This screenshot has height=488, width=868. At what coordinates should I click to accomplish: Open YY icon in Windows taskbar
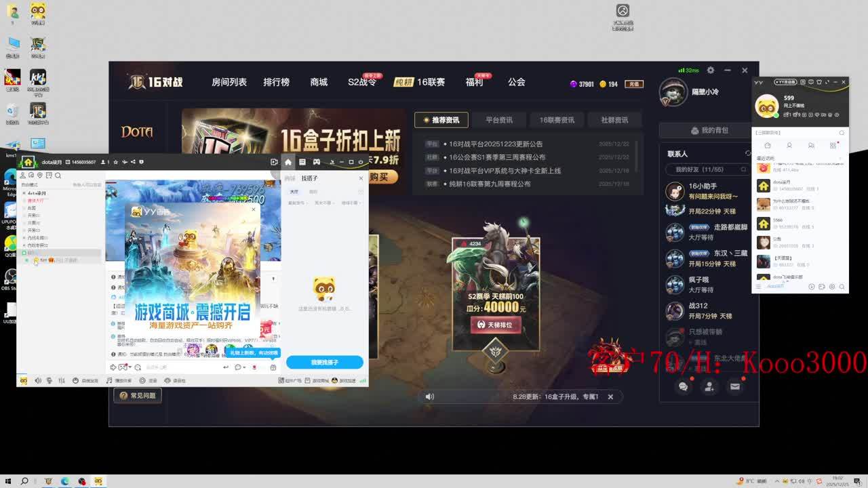click(98, 481)
